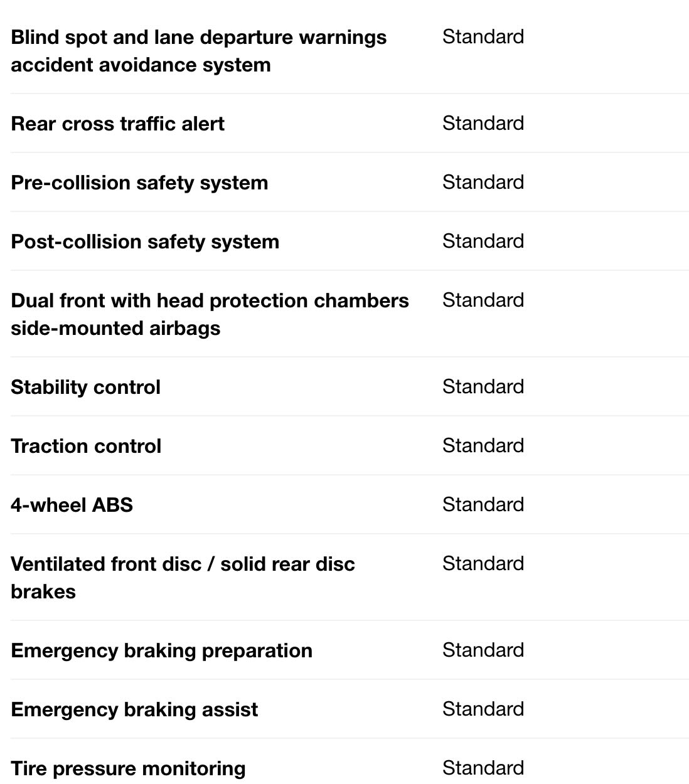Click the Stability control label
Viewport: 689px width, 784px height.
tap(85, 387)
